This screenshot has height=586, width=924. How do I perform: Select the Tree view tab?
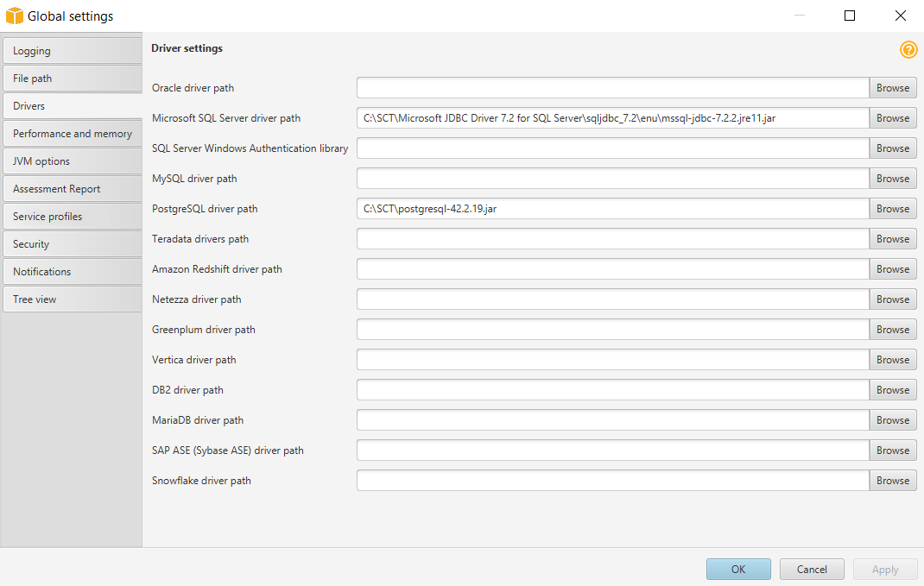[x=71, y=299]
